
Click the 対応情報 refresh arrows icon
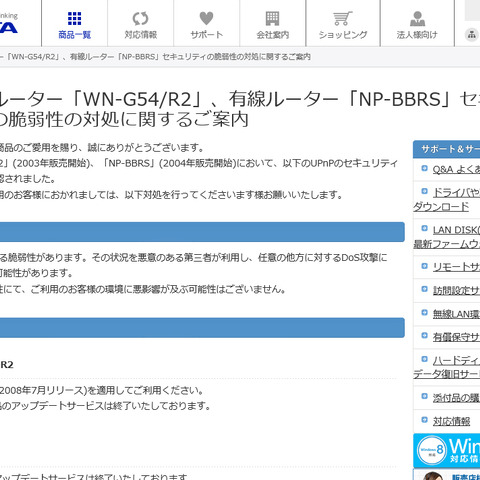click(x=140, y=18)
